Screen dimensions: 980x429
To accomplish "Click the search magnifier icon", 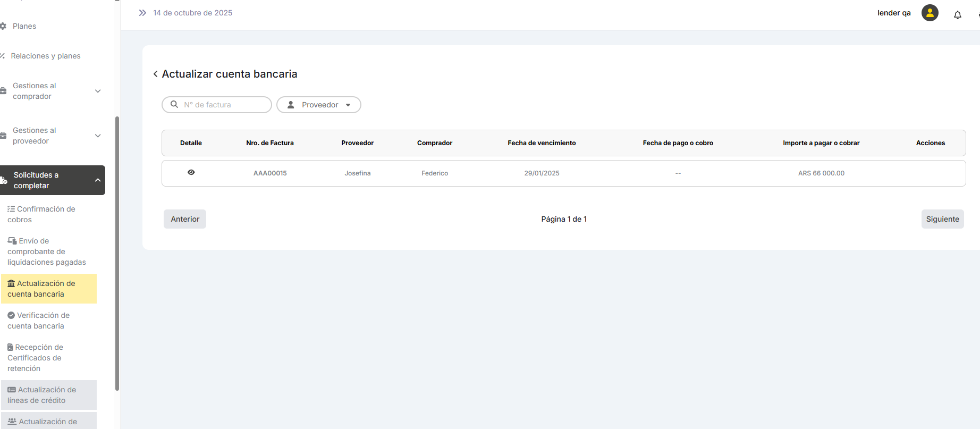I will pyautogui.click(x=174, y=105).
